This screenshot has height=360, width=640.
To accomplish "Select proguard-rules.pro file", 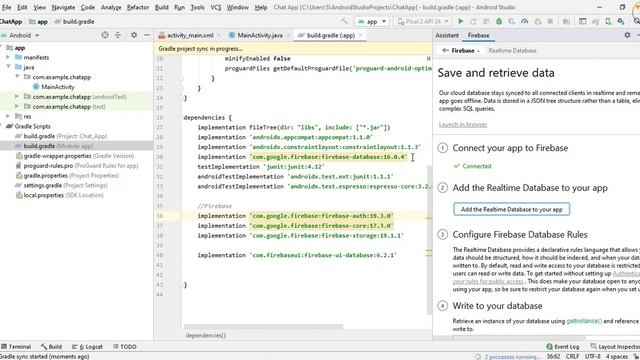I will [77, 166].
